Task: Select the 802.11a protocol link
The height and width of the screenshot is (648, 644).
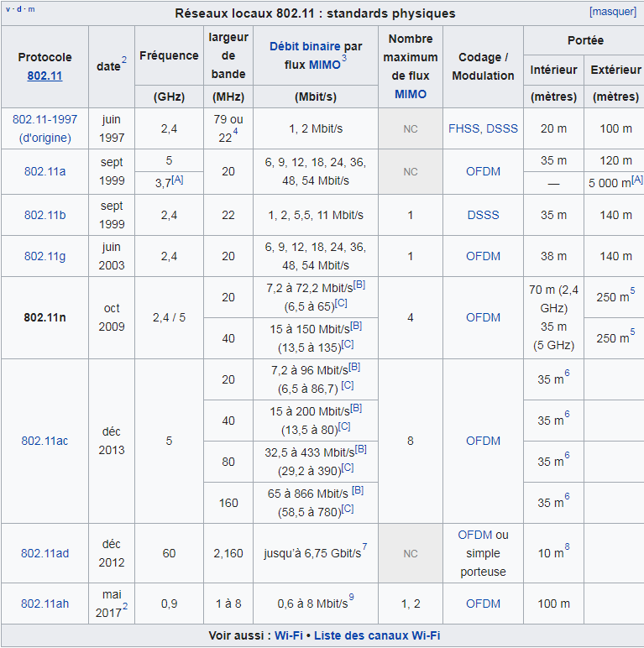Action: [45, 171]
